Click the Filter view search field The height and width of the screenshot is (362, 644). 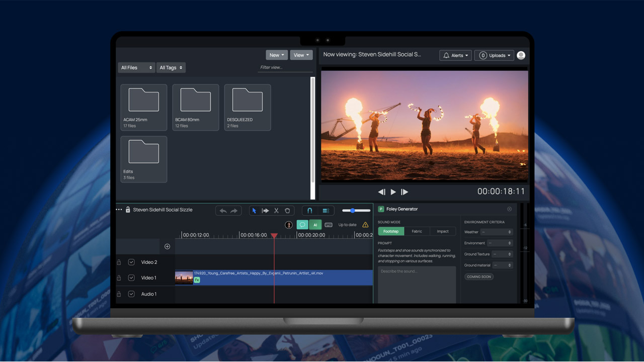click(285, 67)
